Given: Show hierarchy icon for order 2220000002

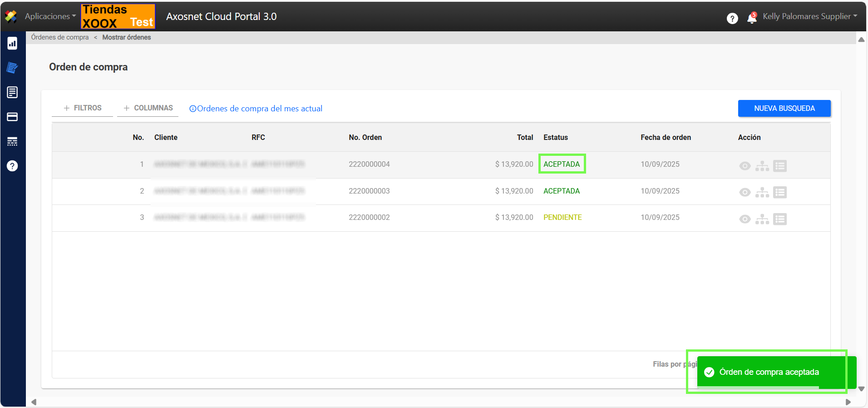Looking at the screenshot, I should (762, 219).
